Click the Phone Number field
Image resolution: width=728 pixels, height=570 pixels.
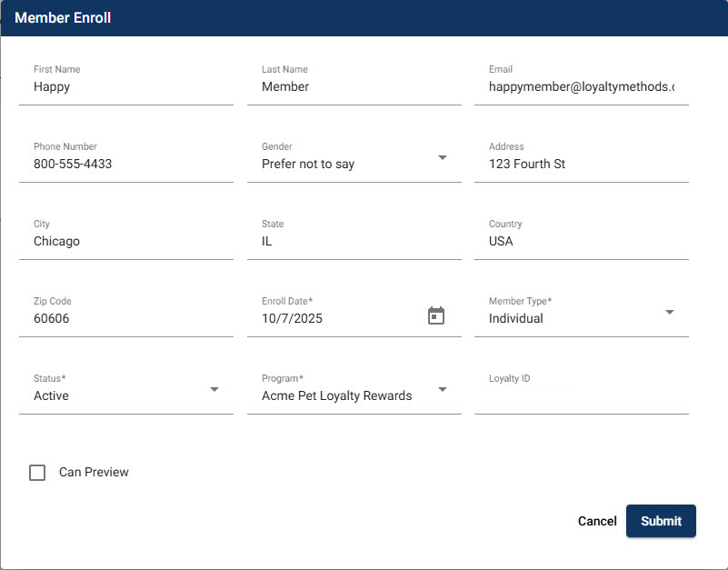coord(125,165)
